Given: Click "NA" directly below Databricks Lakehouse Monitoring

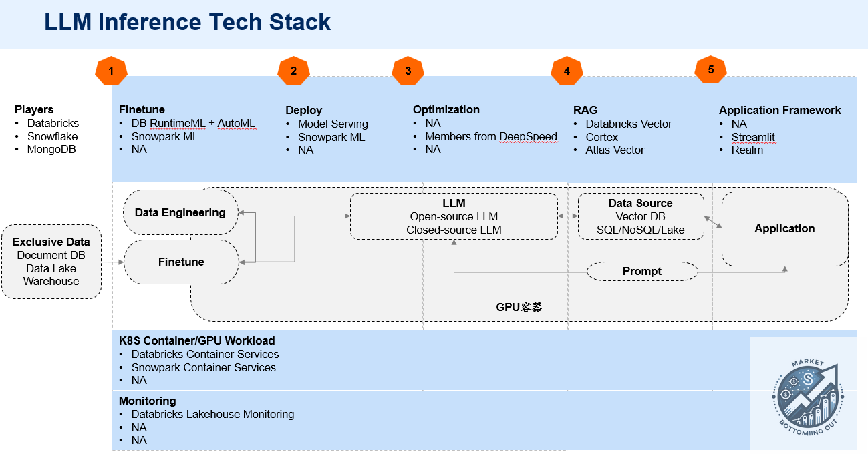Looking at the screenshot, I should pos(139,427).
